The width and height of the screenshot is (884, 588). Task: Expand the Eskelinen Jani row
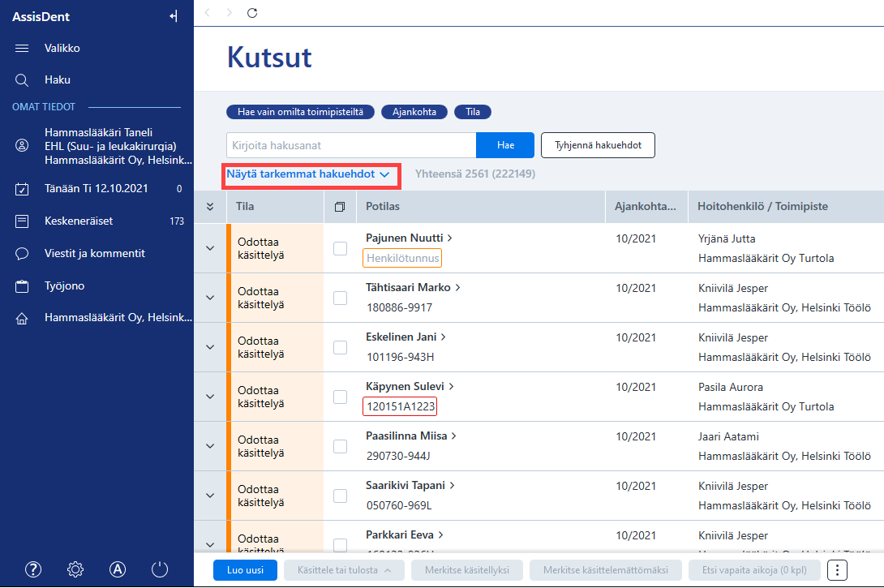pyautogui.click(x=210, y=347)
